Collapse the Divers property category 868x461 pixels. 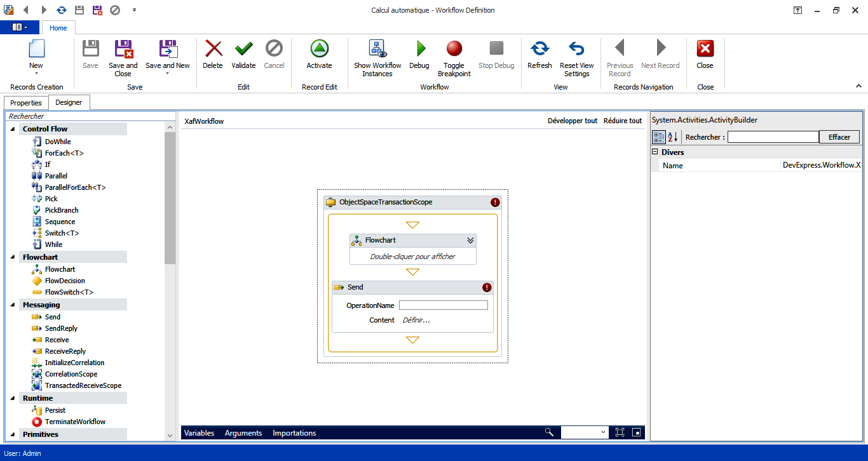(x=655, y=152)
